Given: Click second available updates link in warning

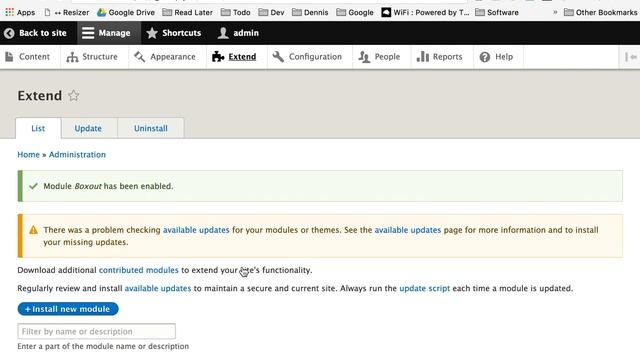Looking at the screenshot, I should point(408,230).
